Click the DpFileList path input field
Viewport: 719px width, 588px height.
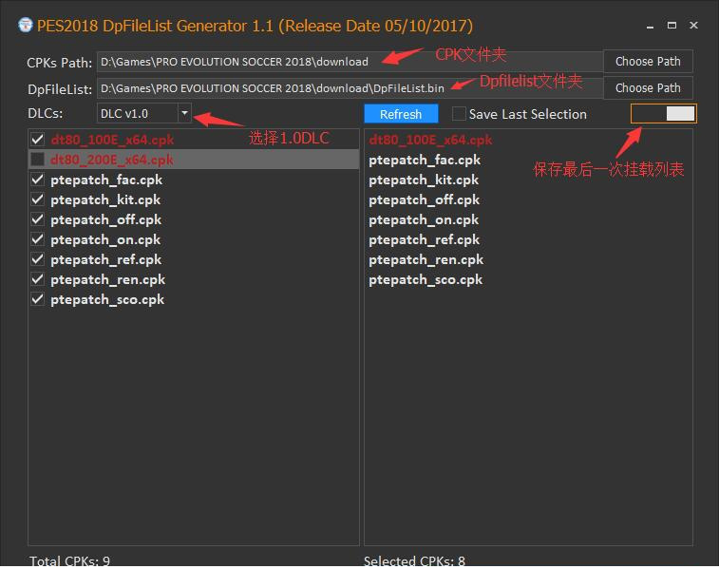point(350,88)
